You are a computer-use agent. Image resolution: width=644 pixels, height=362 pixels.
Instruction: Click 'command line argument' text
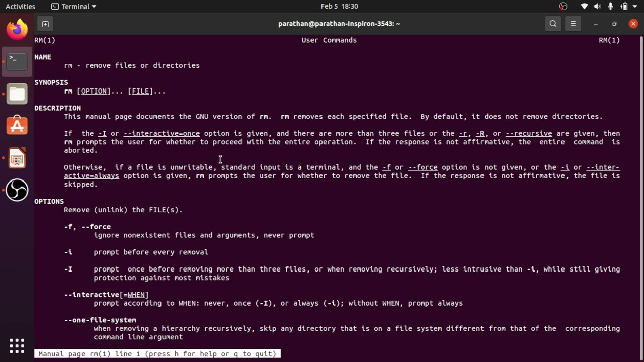click(138, 337)
